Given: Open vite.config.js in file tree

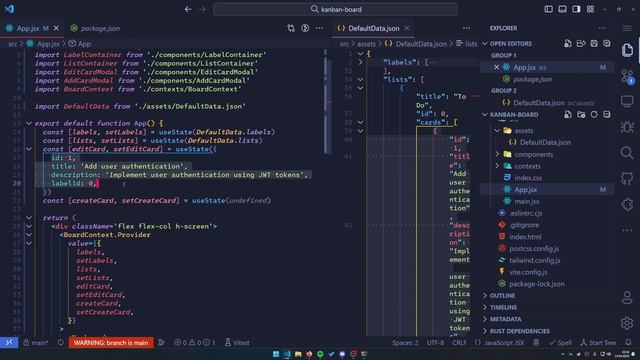Looking at the screenshot, I should 528,272.
